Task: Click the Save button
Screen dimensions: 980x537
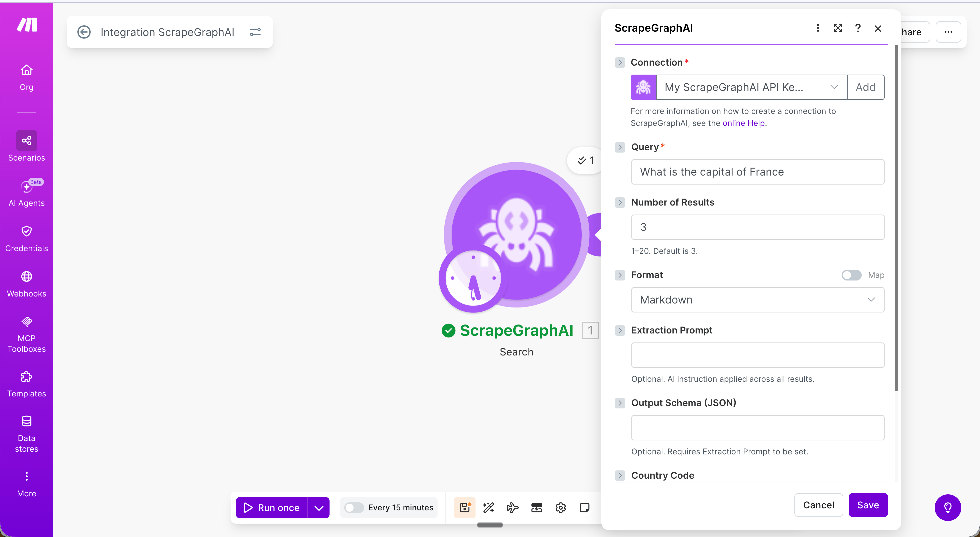Action: click(x=868, y=505)
